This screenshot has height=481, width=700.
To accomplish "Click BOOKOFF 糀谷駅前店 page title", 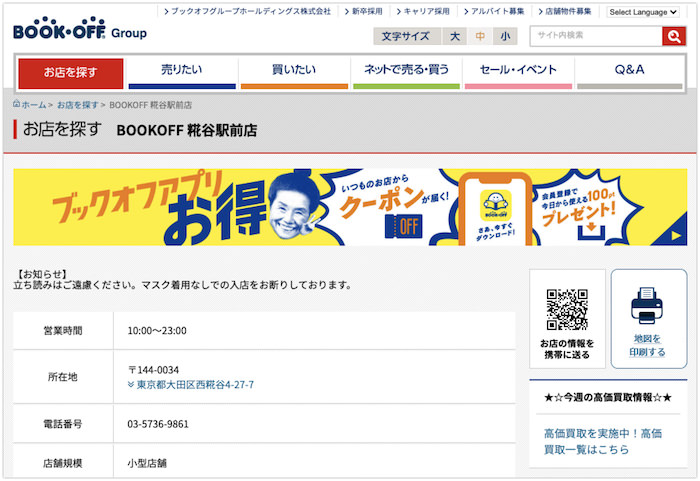I will 187,130.
